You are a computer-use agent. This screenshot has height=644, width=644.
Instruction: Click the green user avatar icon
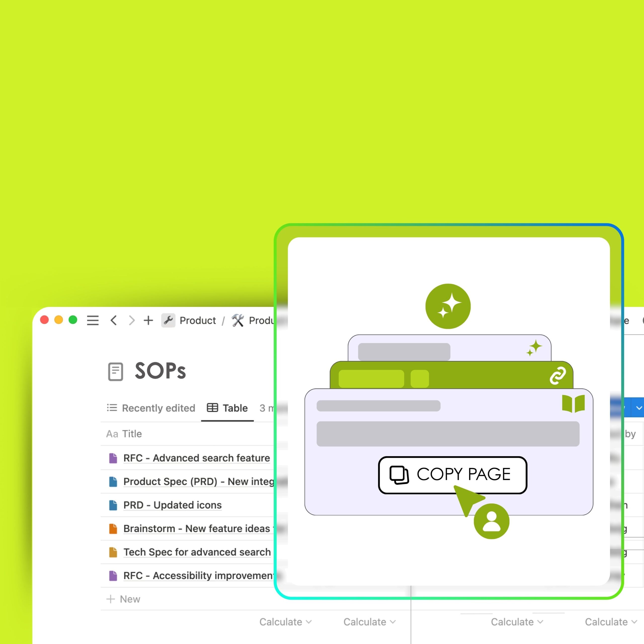[x=491, y=521]
